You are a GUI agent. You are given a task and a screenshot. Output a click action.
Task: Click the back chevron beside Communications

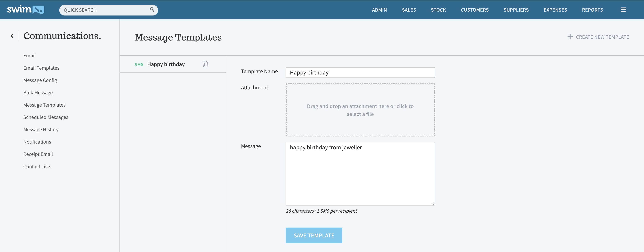12,36
